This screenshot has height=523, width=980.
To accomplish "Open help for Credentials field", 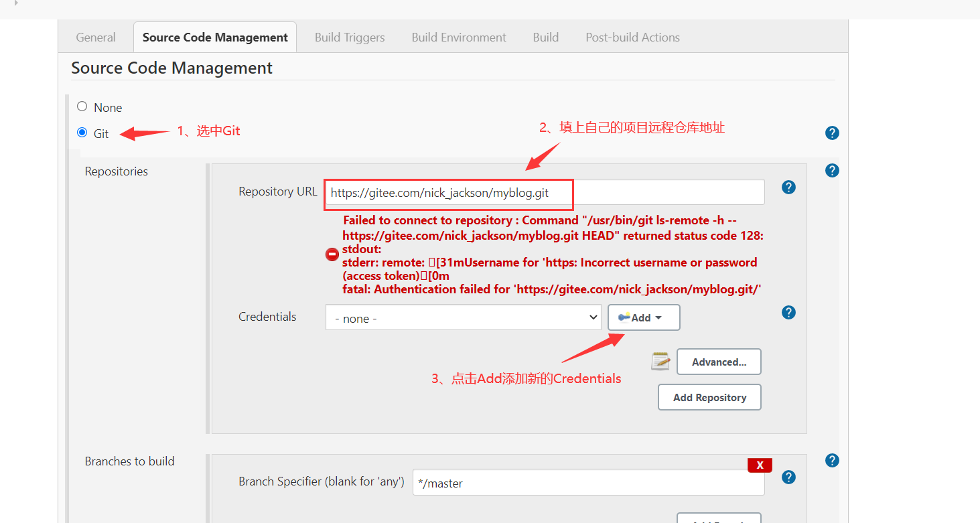I will point(788,312).
